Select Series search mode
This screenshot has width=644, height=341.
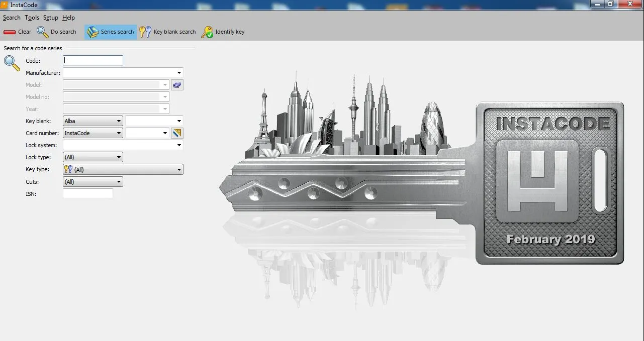coord(111,32)
